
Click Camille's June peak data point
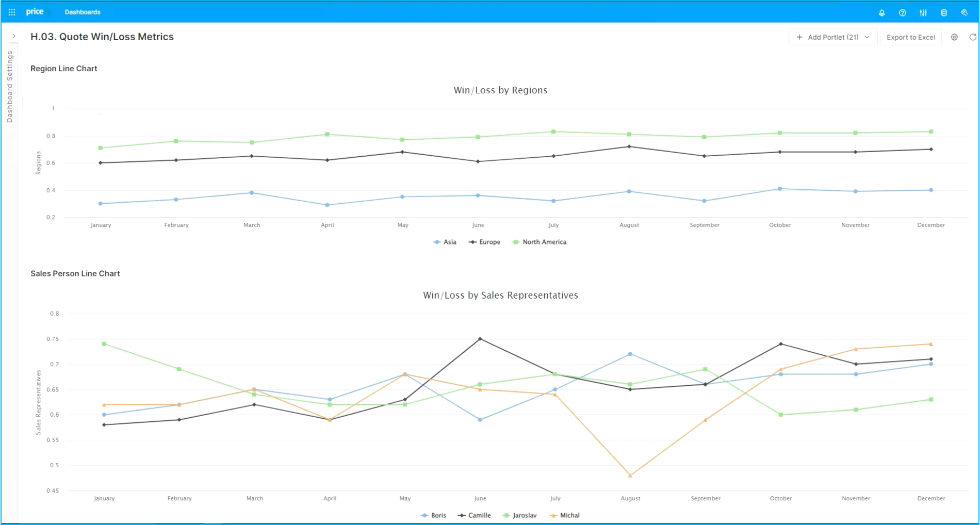pyautogui.click(x=480, y=339)
